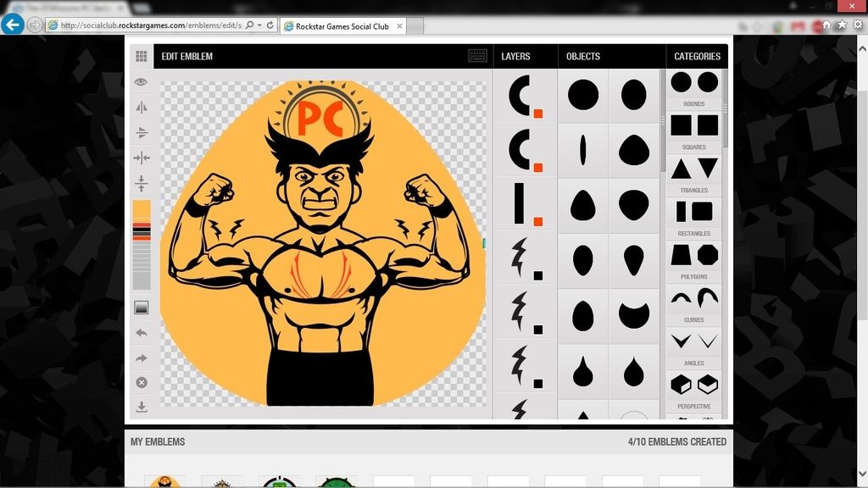Switch to the Rockstar Games Social Club tab
This screenshot has height=488, width=868.
[x=342, y=26]
